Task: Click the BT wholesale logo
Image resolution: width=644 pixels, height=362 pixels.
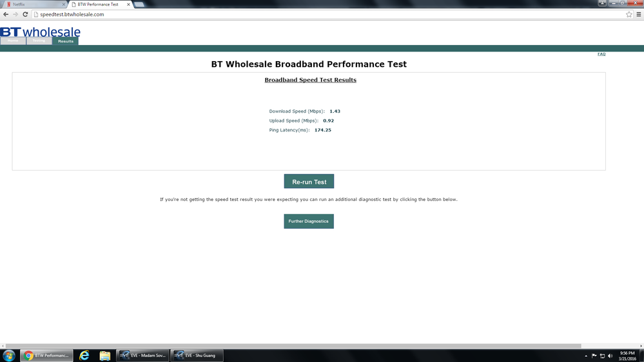Action: click(40, 32)
